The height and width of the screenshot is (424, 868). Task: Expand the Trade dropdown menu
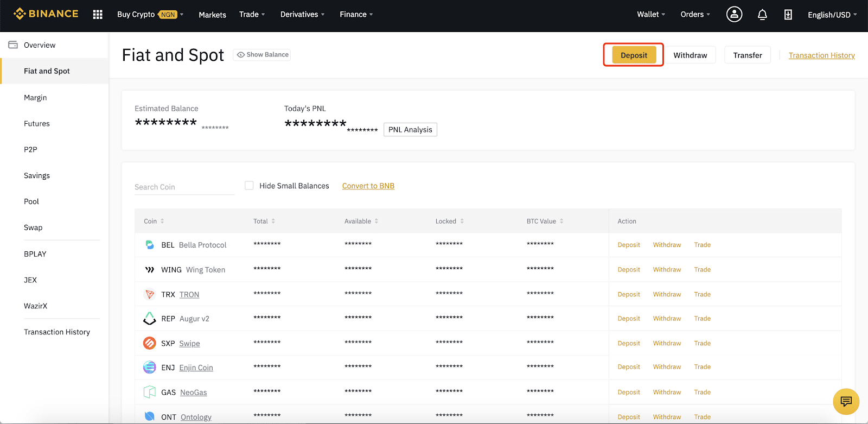tap(252, 15)
